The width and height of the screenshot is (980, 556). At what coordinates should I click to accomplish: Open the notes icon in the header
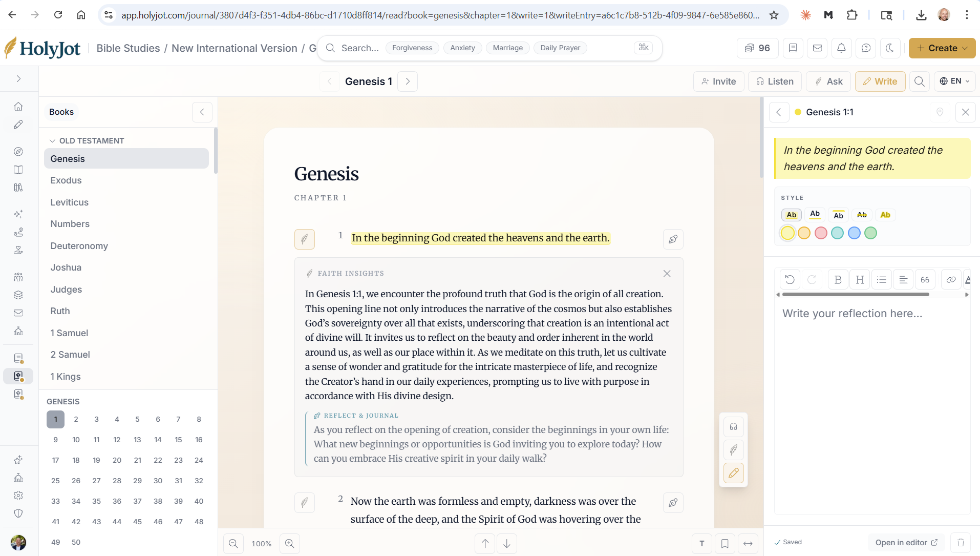point(793,48)
